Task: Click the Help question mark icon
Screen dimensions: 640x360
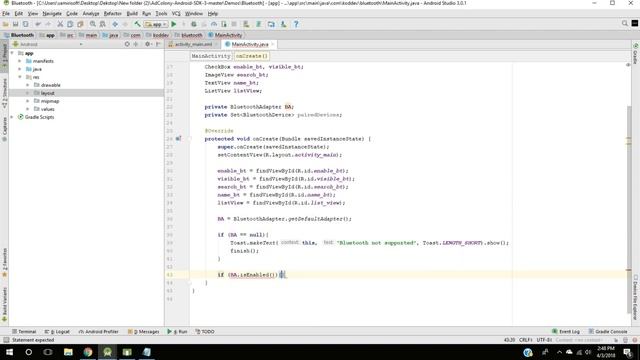Action: (296, 24)
